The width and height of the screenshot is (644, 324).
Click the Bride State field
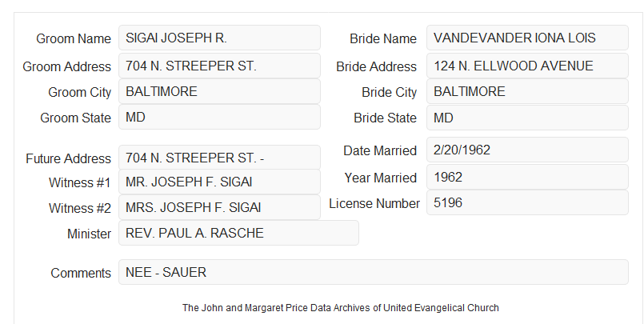(527, 118)
